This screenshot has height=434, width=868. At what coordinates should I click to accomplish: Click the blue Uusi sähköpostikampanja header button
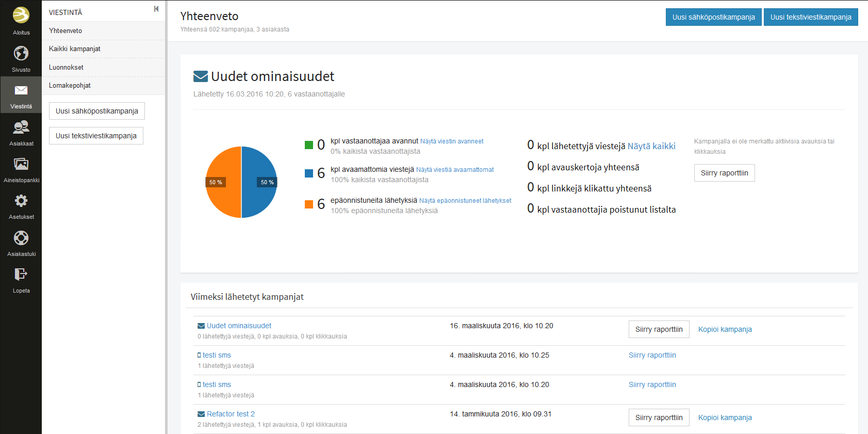[x=713, y=17]
